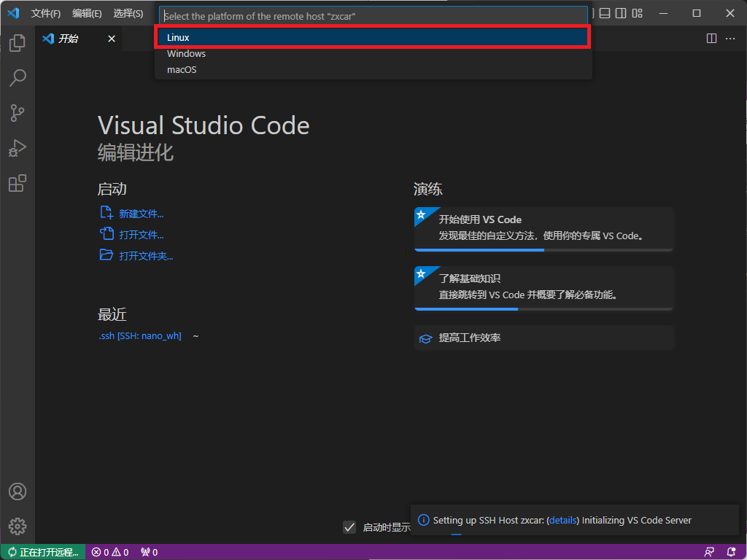Open the Search view in activity bar
Viewport: 747px width, 560px height.
pos(18,77)
